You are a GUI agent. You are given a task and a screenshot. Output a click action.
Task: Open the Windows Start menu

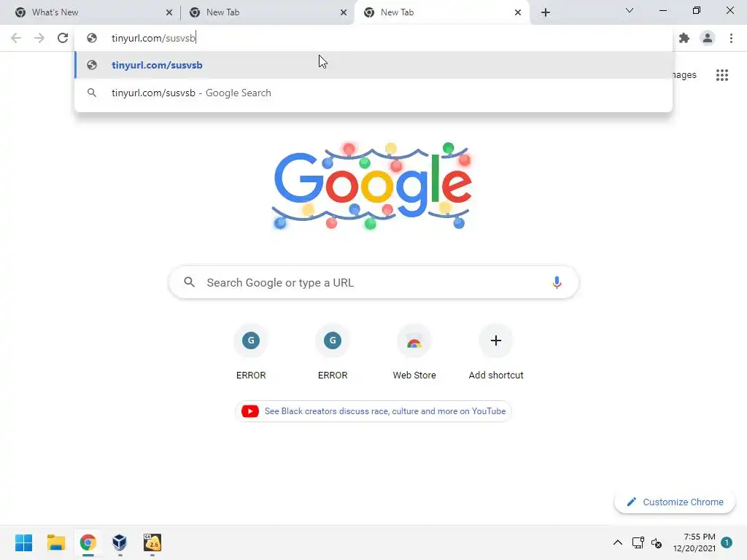click(24, 542)
